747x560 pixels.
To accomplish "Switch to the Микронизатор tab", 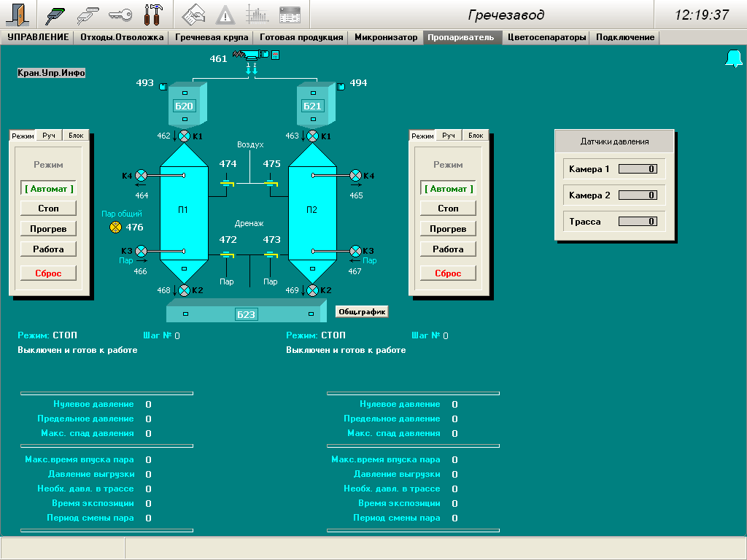I will pos(386,37).
